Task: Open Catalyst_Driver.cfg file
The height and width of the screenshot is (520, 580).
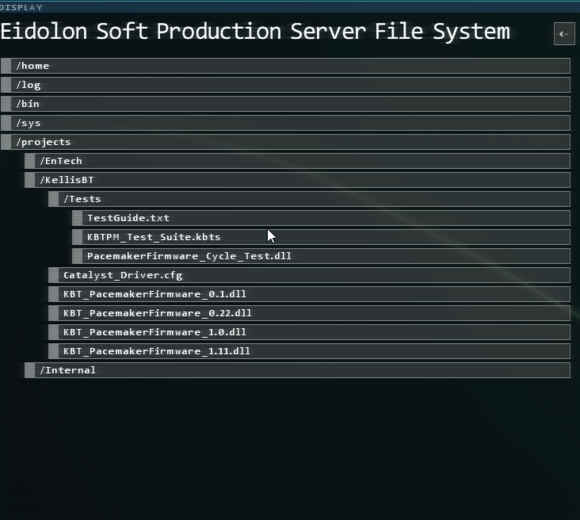Action: pyautogui.click(x=309, y=275)
